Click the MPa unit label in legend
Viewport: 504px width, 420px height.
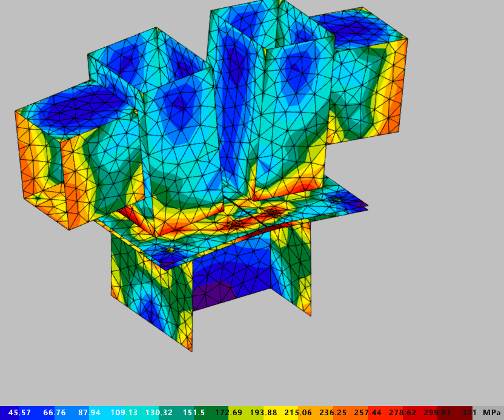(491, 413)
